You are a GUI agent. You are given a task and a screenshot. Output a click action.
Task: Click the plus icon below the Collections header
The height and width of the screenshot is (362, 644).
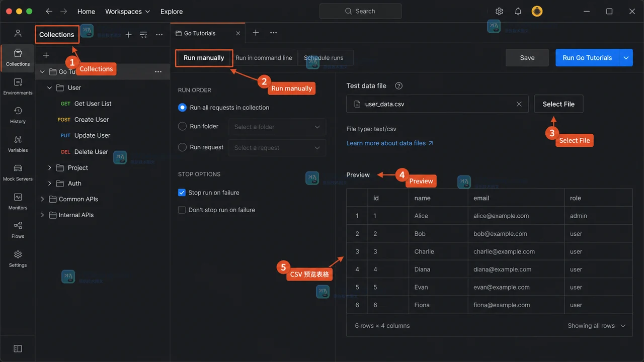(x=46, y=55)
